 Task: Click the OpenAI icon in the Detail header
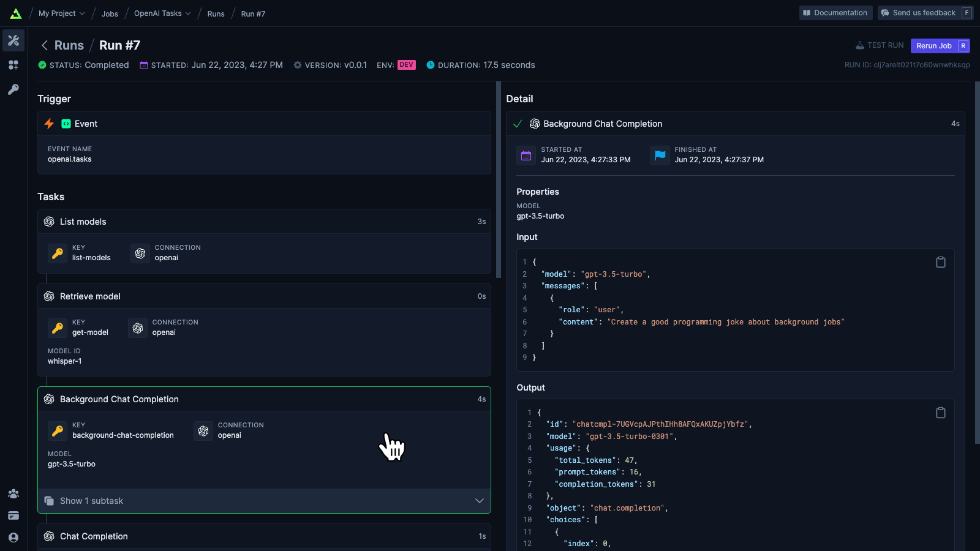(x=535, y=124)
